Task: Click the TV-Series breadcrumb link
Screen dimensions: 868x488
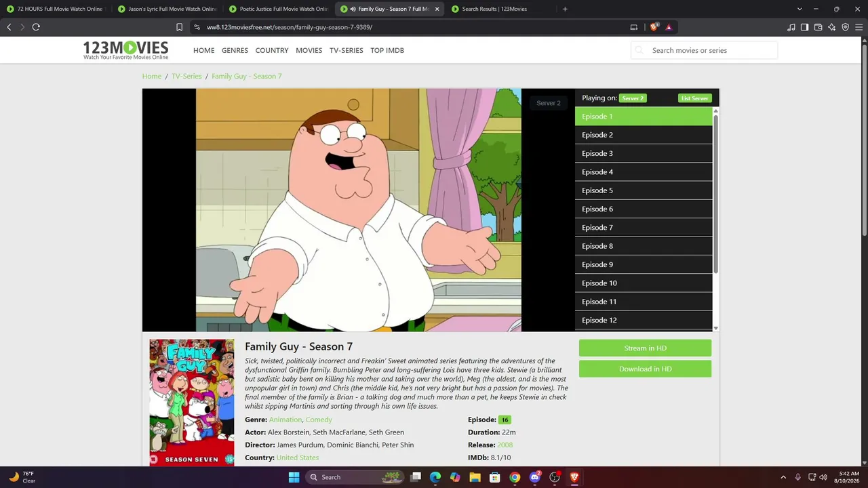Action: coord(186,76)
